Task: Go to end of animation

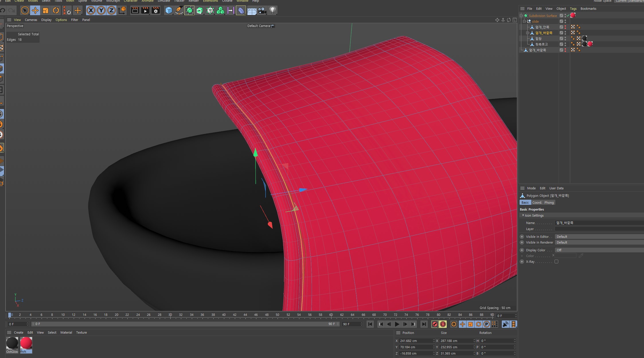Action: click(424, 324)
